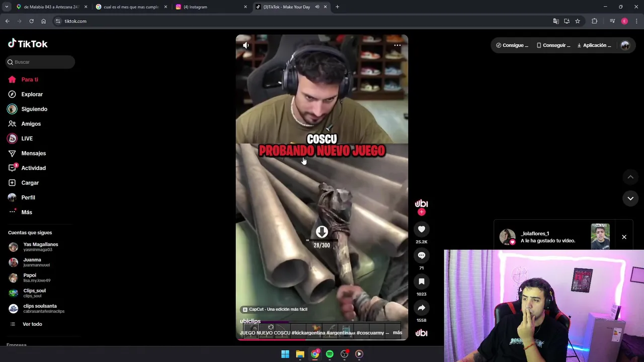This screenshot has width=644, height=362.
Task: Go to previous video
Action: tap(630, 177)
